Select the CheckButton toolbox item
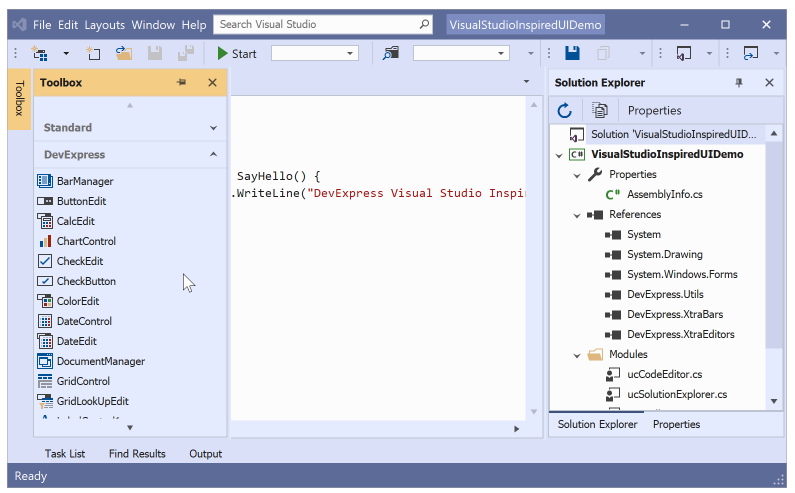Image resolution: width=795 pixels, height=493 pixels. [86, 281]
